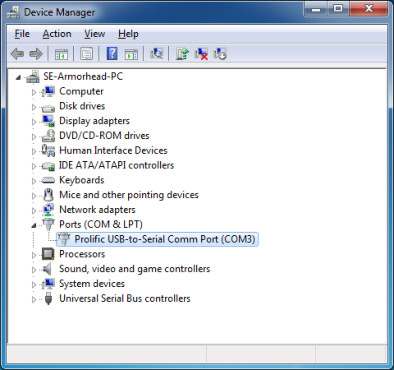Select the Ports (COM & LPT) label

[x=101, y=224]
